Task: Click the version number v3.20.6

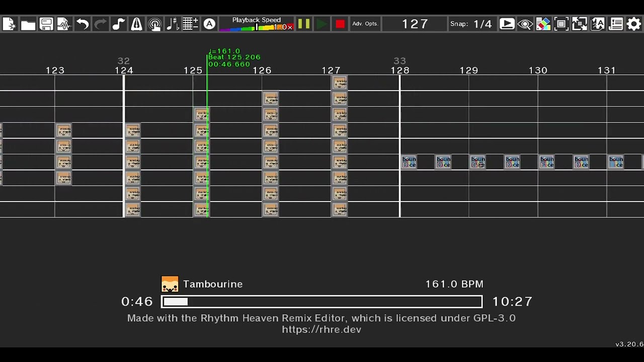Action: pos(629,344)
